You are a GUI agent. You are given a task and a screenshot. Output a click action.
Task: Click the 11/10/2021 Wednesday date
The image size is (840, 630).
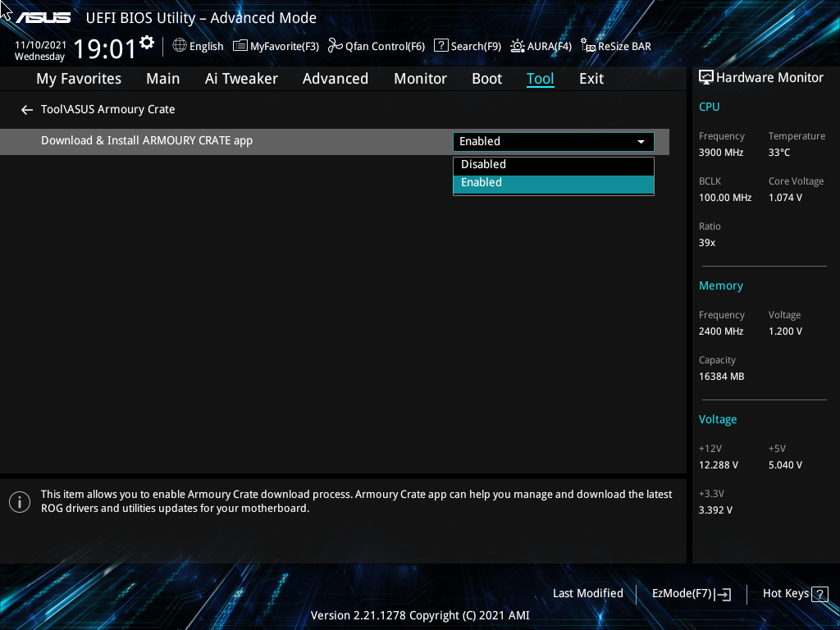point(40,51)
